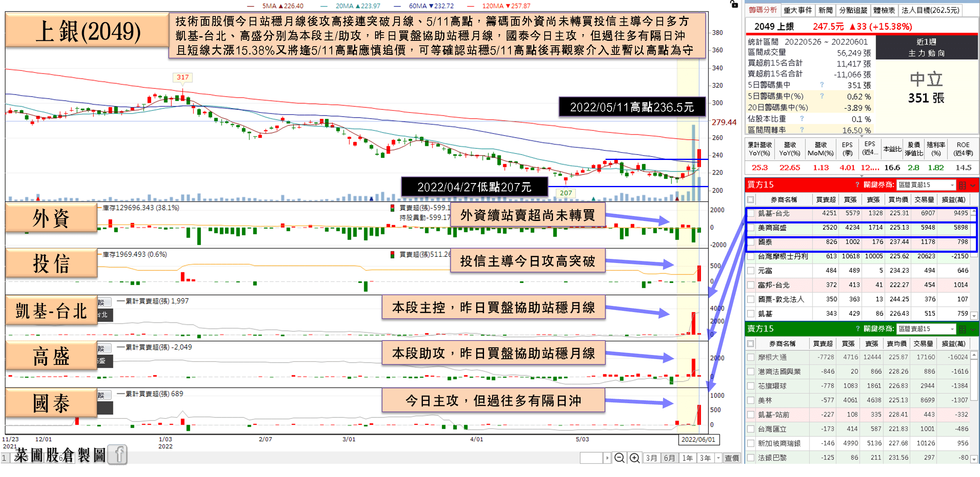The image size is (980, 477).
Task: Set chart range to 3月
Action: coord(652,458)
